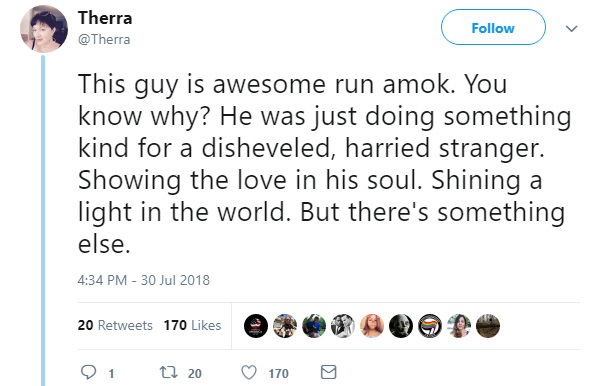Open the 4:34 PM - 30 Jul 2018 timestamp

coord(143,280)
